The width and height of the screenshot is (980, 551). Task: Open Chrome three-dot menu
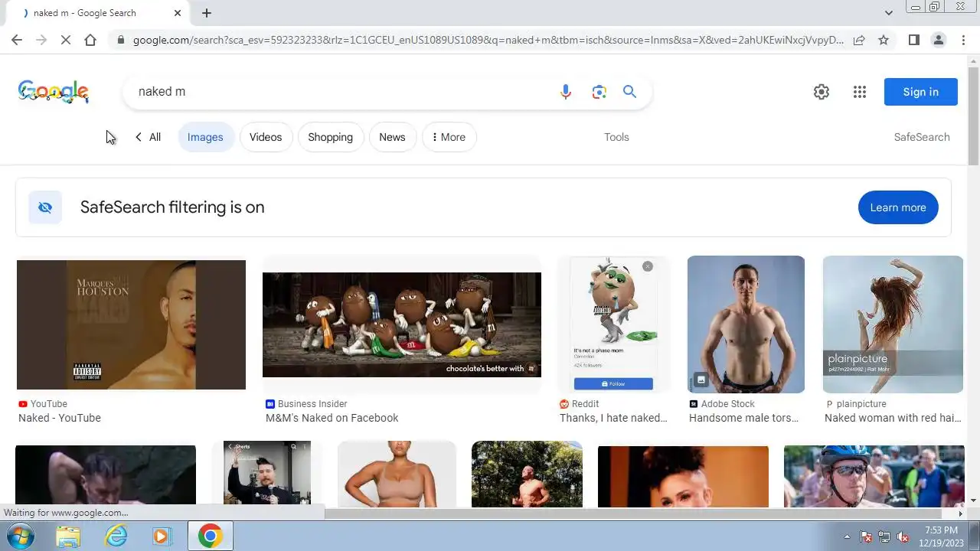(963, 40)
